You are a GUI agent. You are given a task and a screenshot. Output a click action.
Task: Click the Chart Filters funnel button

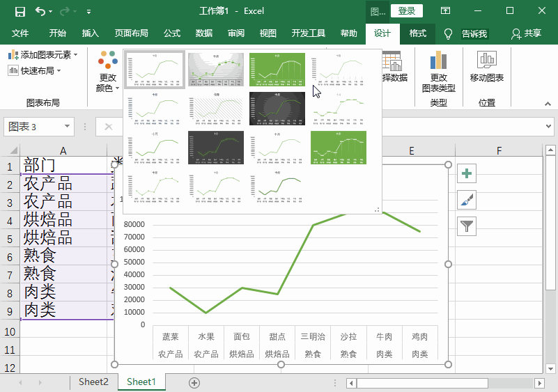(467, 226)
